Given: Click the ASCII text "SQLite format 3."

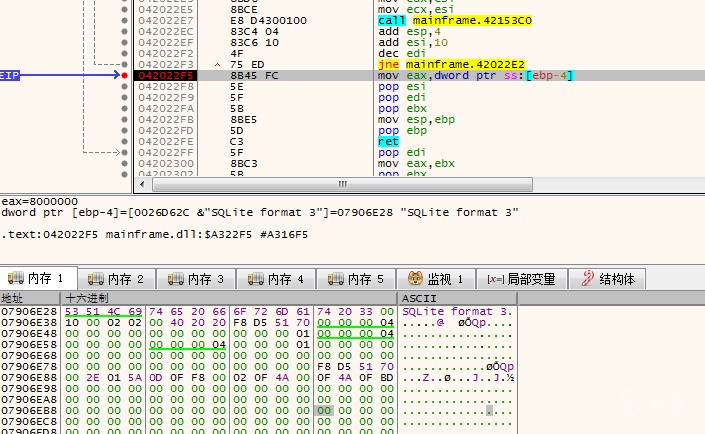Looking at the screenshot, I should (x=457, y=312).
